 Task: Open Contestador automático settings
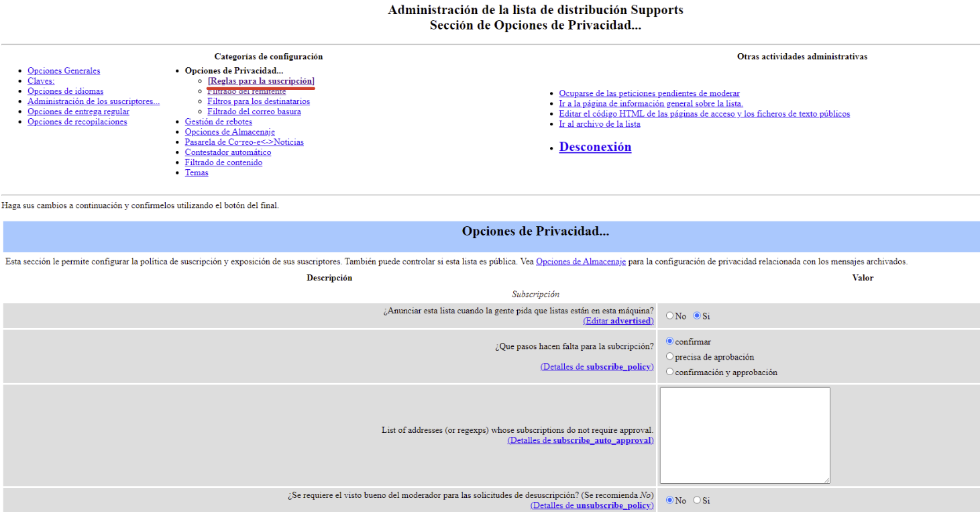pyautogui.click(x=227, y=152)
